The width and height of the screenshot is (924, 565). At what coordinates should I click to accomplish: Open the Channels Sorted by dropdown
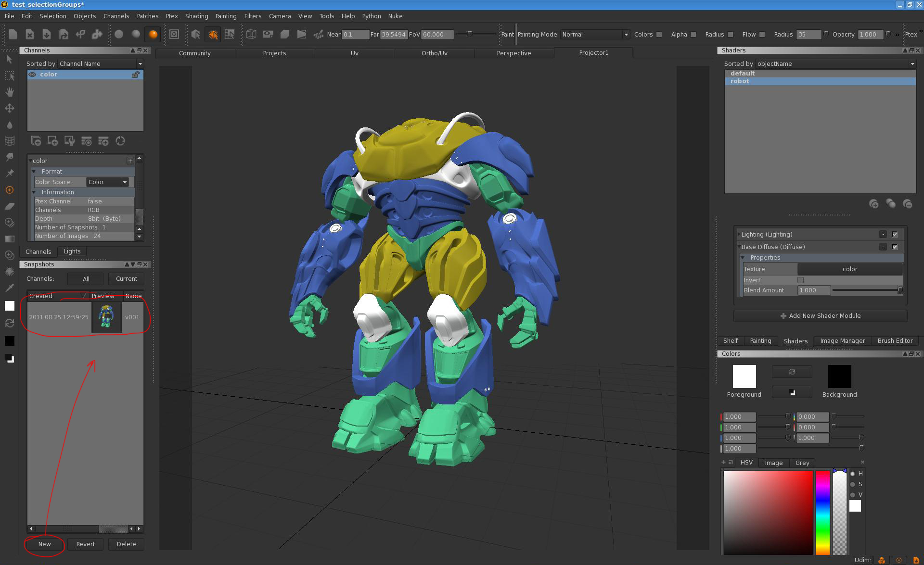click(101, 63)
